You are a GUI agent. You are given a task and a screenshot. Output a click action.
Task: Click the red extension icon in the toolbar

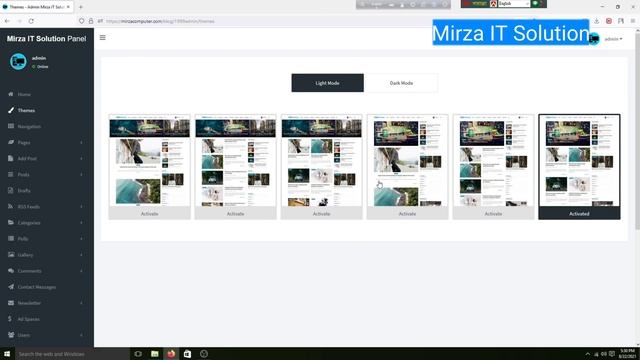pyautogui.click(x=609, y=21)
